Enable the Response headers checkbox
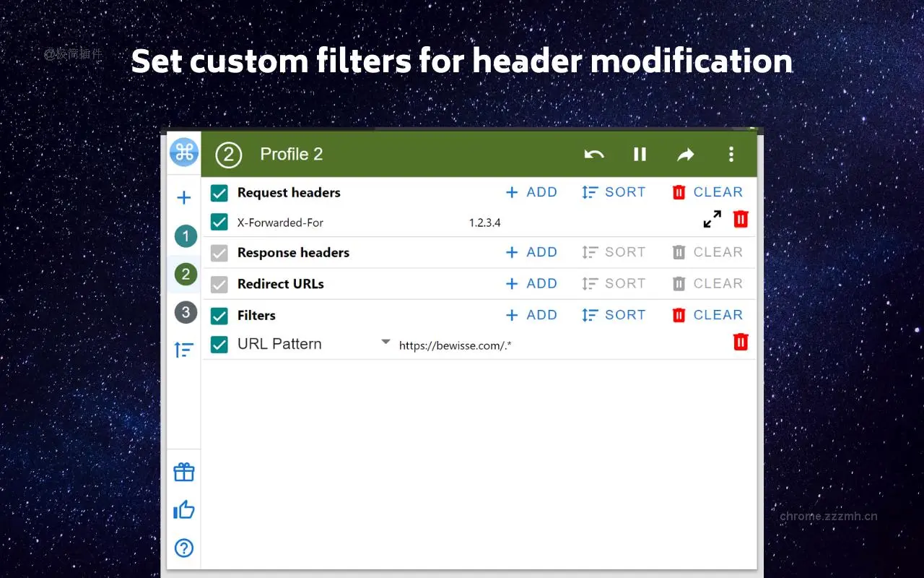Image resolution: width=924 pixels, height=578 pixels. tap(219, 252)
